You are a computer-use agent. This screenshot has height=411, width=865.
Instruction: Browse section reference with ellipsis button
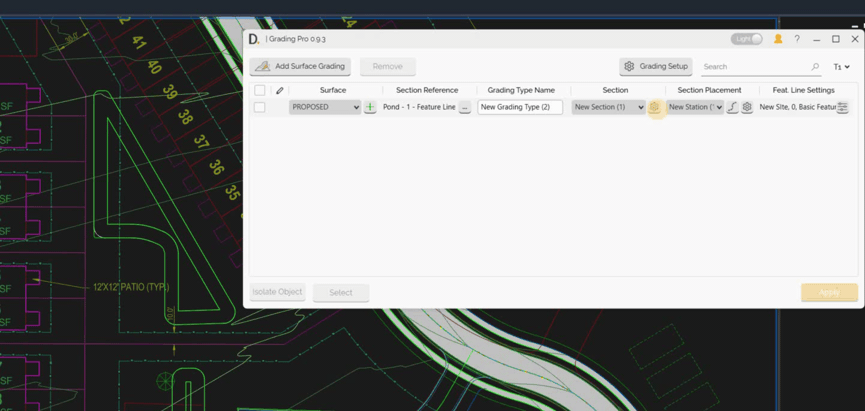[x=465, y=107]
